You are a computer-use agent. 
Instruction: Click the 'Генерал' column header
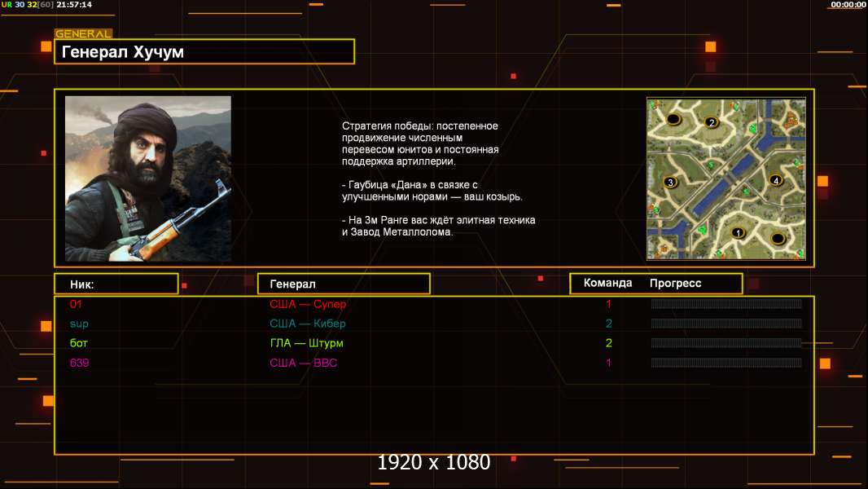(344, 284)
